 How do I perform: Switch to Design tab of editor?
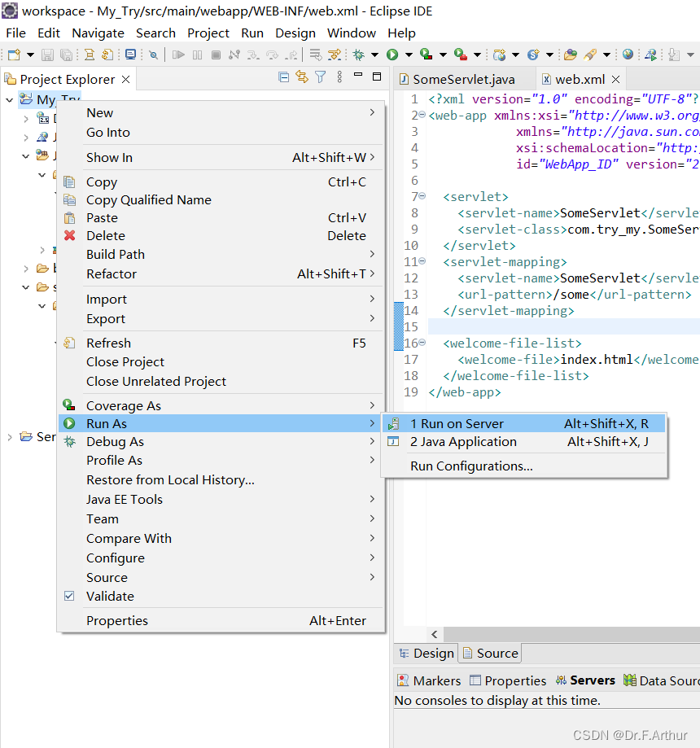(427, 653)
